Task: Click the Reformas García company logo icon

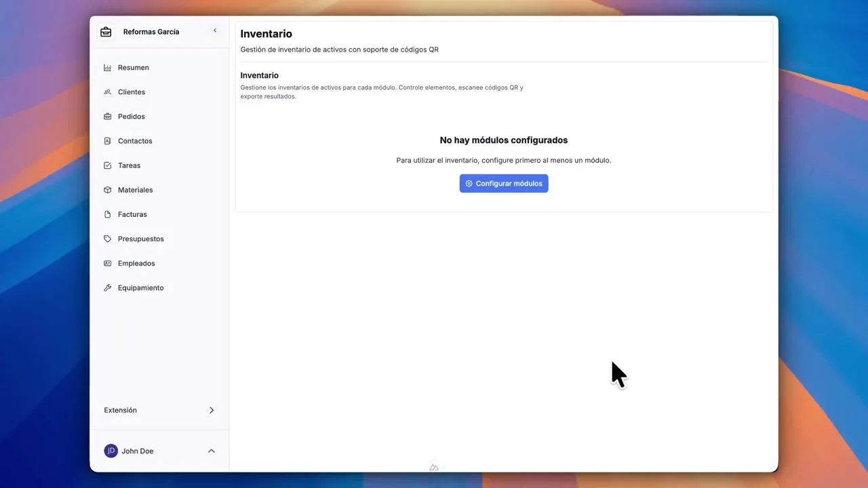Action: point(106,31)
